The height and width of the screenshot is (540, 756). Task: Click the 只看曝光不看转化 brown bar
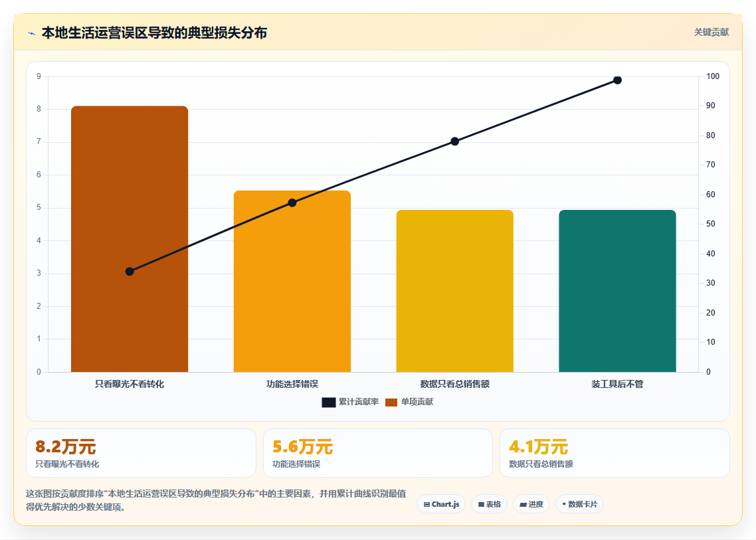[x=130, y=239]
